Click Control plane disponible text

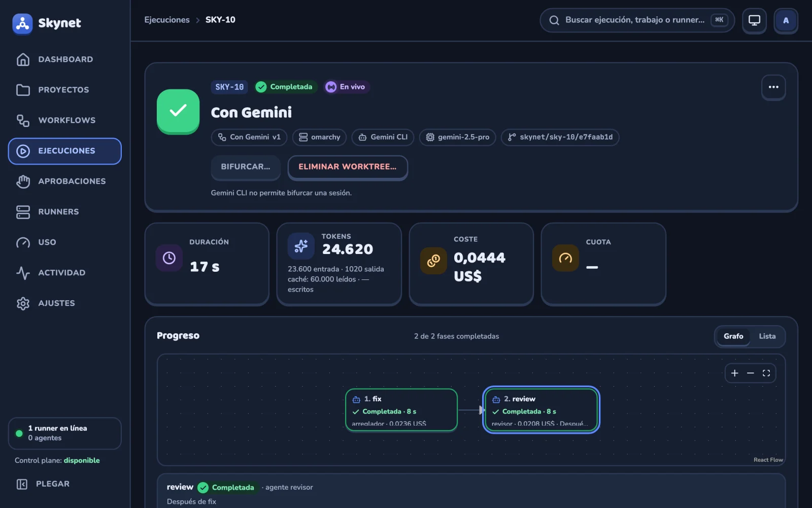coord(57,460)
